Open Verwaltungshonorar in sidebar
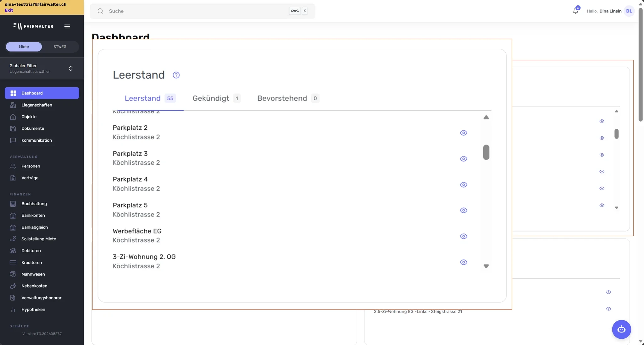The width and height of the screenshot is (644, 345). [x=42, y=298]
